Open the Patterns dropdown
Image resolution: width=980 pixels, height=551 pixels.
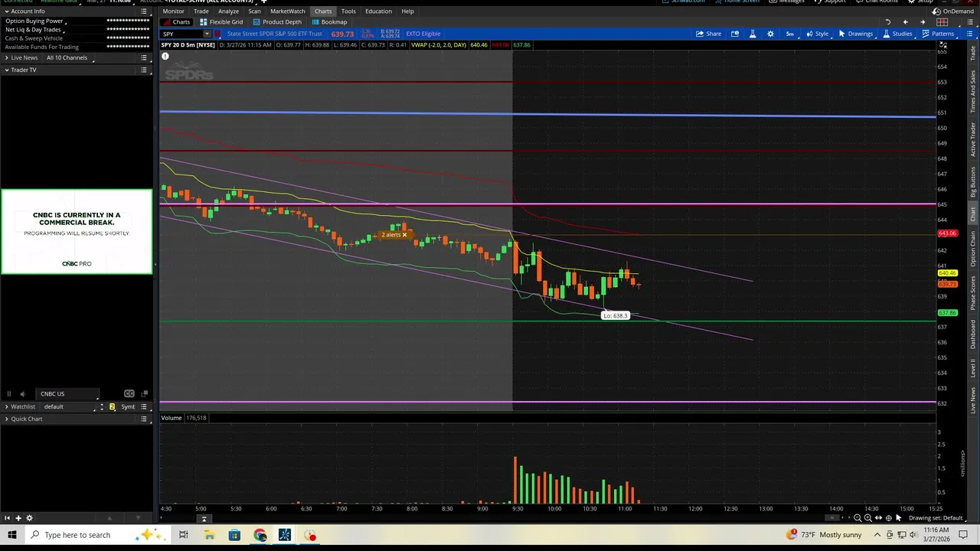coord(938,34)
